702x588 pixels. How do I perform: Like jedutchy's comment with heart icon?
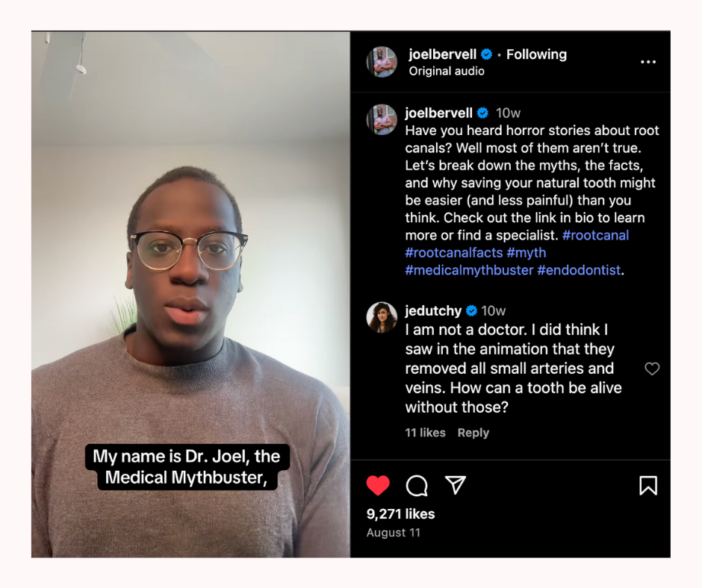[x=652, y=369]
